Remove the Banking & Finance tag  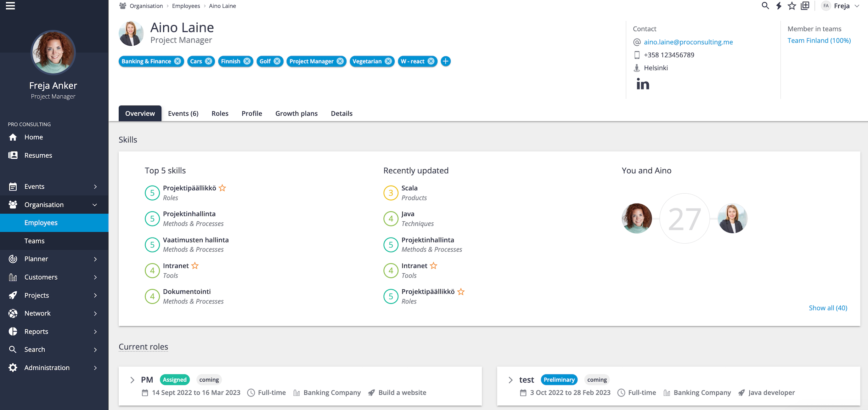point(177,61)
